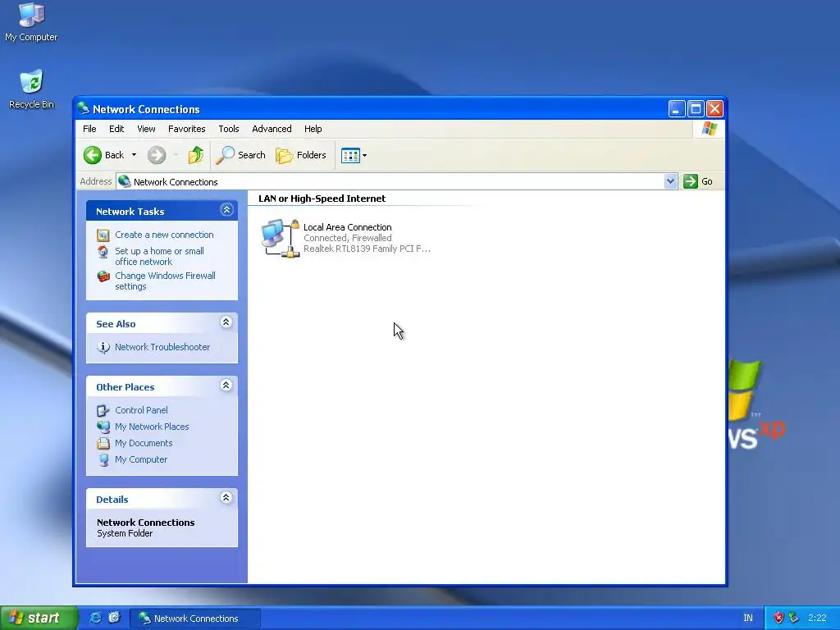
Task: Click the My Network Places globe icon
Action: (x=103, y=427)
